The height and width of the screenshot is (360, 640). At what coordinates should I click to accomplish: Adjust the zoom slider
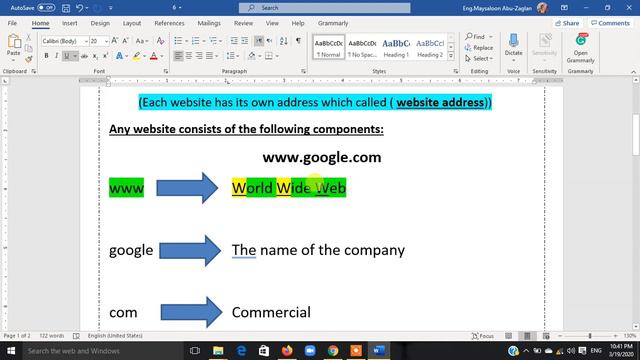point(589,336)
